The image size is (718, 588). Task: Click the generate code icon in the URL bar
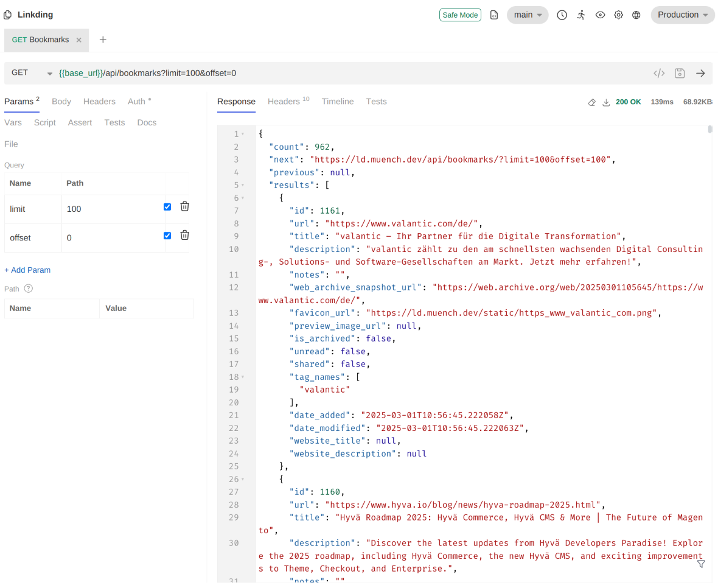click(x=659, y=73)
